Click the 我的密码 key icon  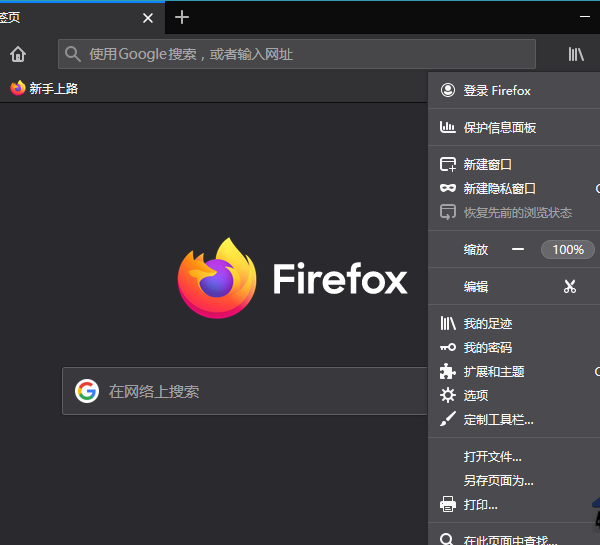448,347
